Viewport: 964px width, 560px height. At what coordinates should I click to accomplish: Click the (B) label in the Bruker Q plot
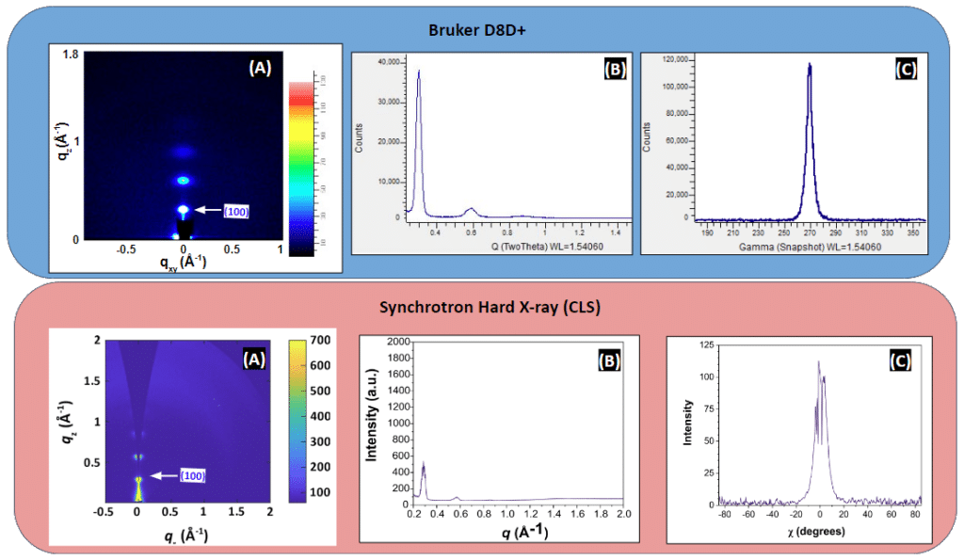(x=615, y=69)
